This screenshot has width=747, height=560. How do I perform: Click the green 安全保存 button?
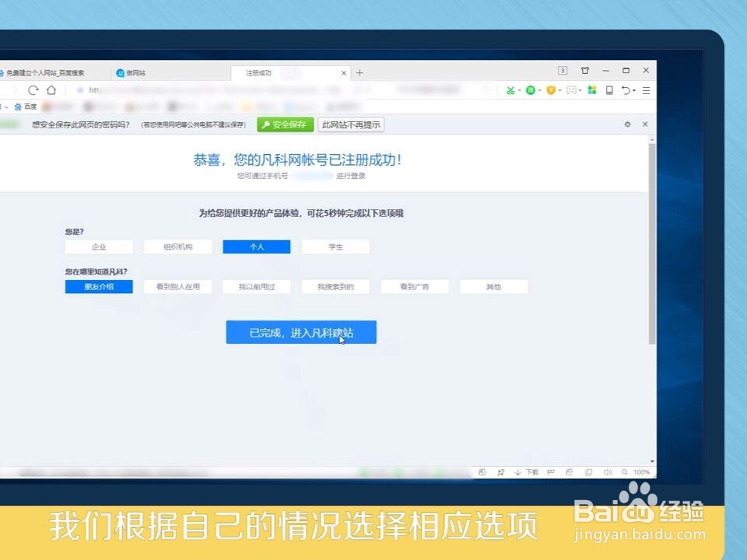point(285,124)
